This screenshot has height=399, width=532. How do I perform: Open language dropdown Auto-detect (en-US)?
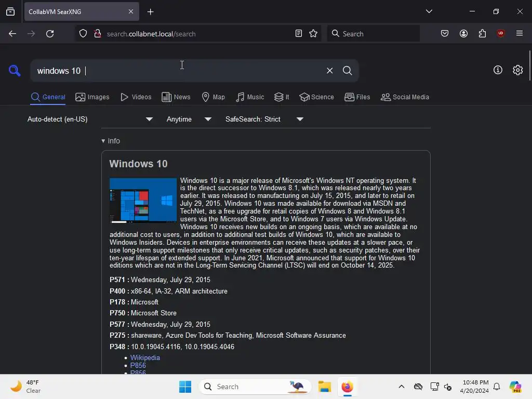click(90, 119)
